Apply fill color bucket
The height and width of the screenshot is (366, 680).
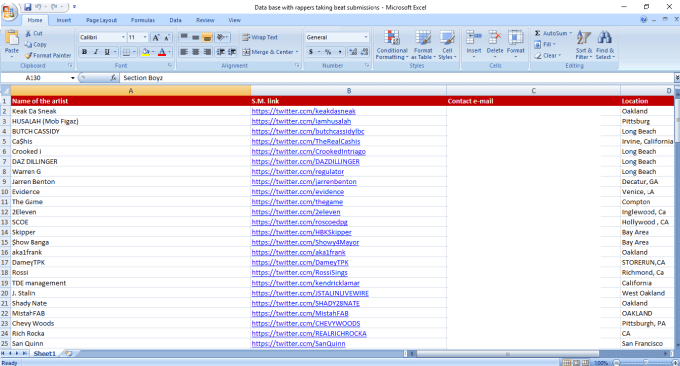point(146,52)
